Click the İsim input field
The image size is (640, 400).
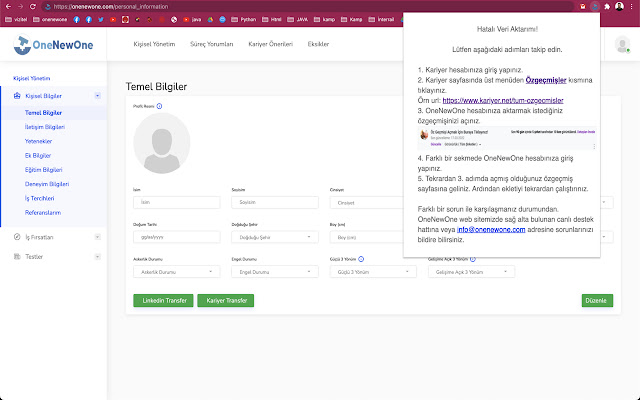coord(176,202)
